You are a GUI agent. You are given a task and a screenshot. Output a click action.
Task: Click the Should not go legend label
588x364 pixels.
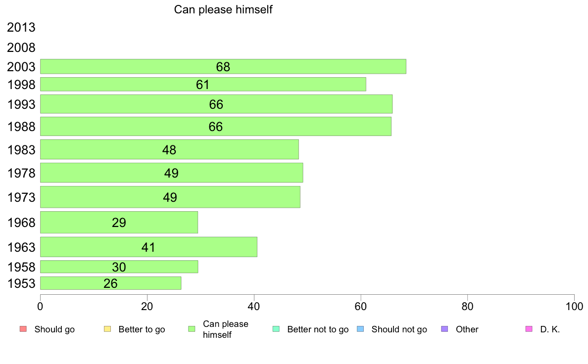tap(399, 329)
